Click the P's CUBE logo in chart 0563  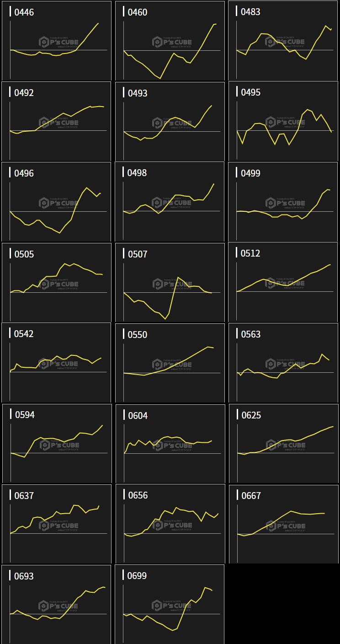tap(286, 364)
